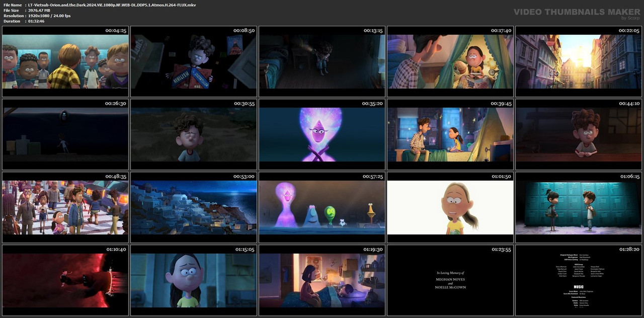Pick the thumbnail at 00:30:55

pyautogui.click(x=194, y=134)
